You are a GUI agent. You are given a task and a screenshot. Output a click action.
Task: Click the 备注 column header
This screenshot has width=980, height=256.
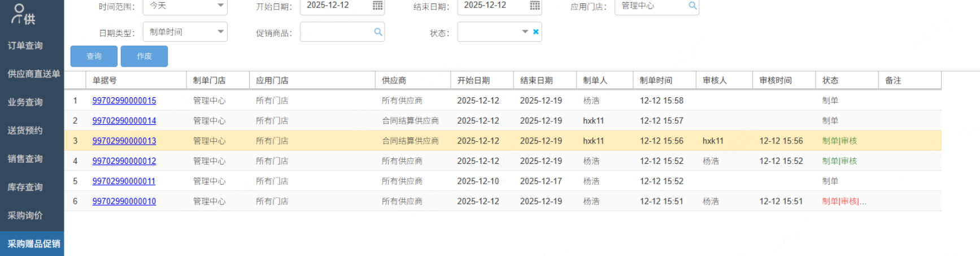[x=910, y=80]
